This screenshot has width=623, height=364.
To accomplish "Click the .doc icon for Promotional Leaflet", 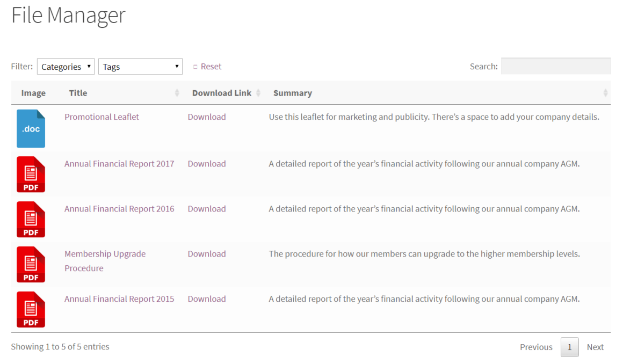I will click(31, 128).
